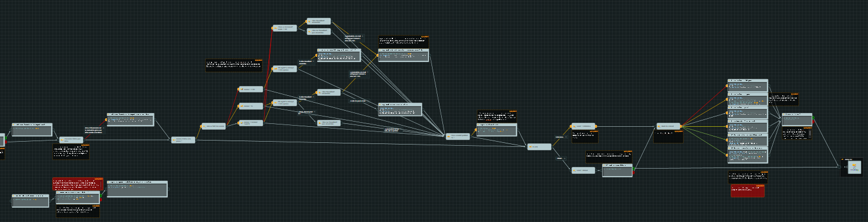Image resolution: width=868 pixels, height=222 pixels.
Task: Click the green output pin beside the six-node stack
Action: click(813, 117)
